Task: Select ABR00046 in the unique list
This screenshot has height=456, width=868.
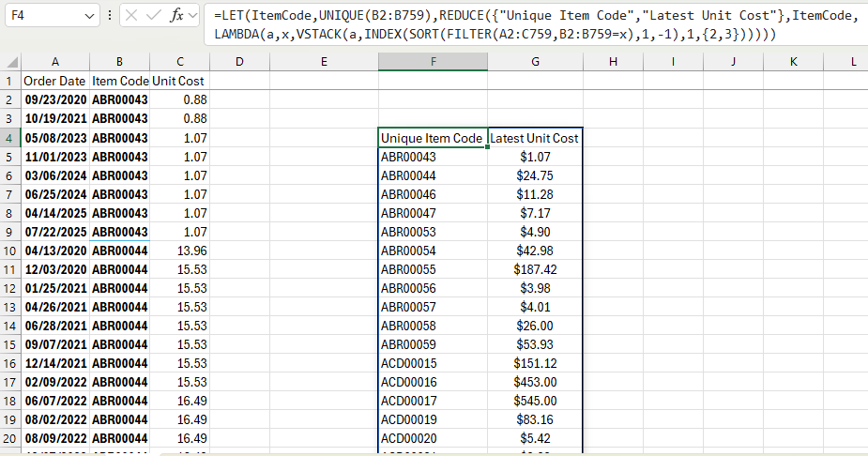Action: pyautogui.click(x=433, y=194)
